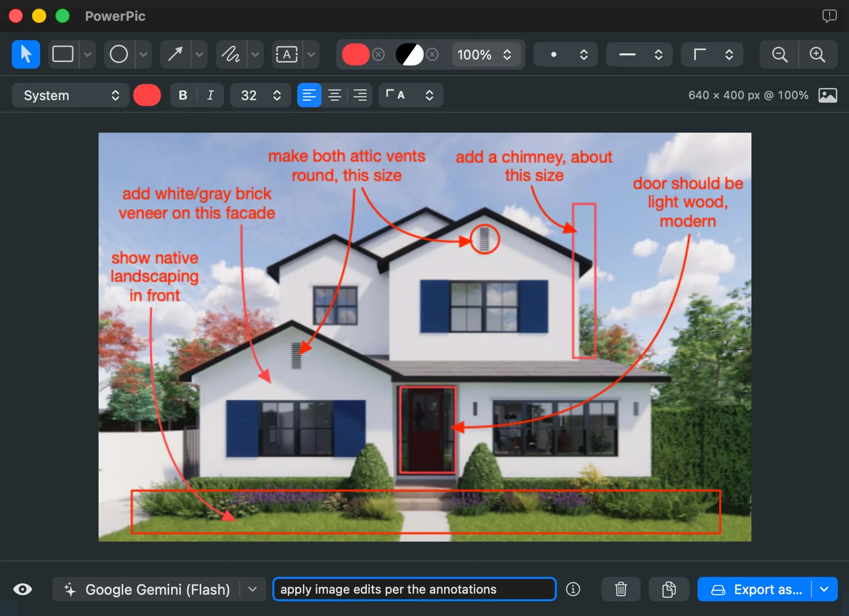Click the PowerPic window title
The height and width of the screenshot is (616, 849).
tap(115, 16)
